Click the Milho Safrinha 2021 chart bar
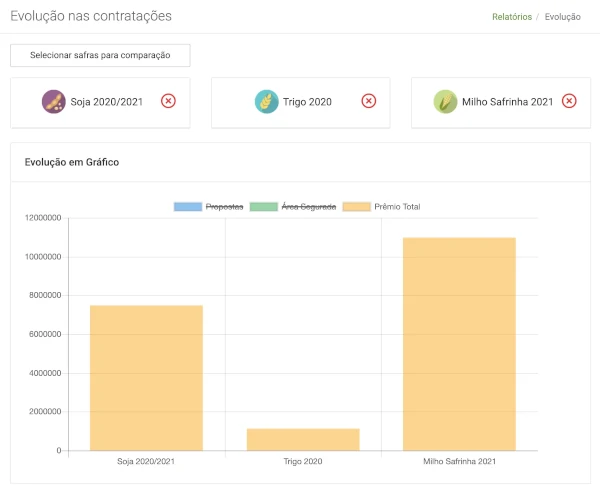 pyautogui.click(x=459, y=344)
